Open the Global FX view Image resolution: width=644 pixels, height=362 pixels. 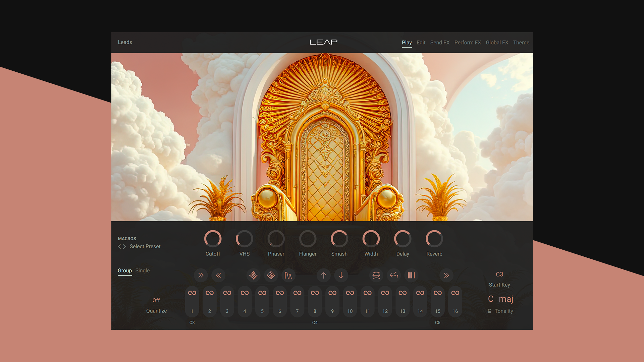(497, 43)
